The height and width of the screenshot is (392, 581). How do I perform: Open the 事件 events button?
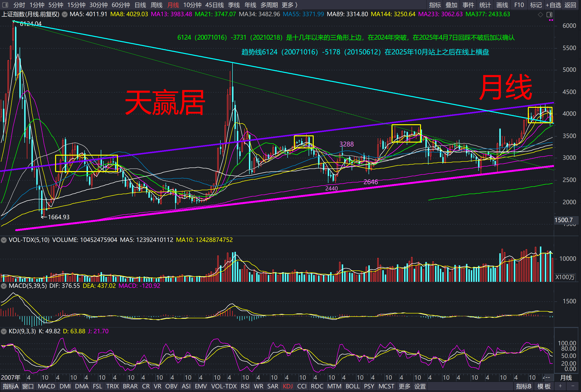click(468, 5)
